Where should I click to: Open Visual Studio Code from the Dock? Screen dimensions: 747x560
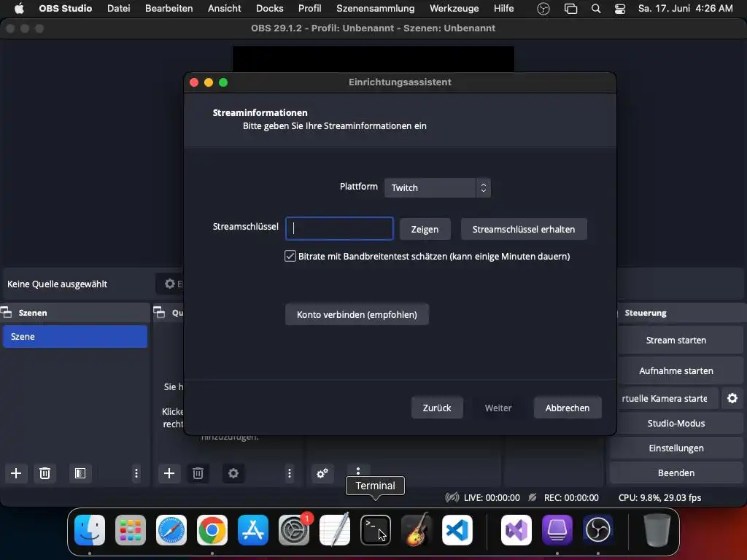457,530
